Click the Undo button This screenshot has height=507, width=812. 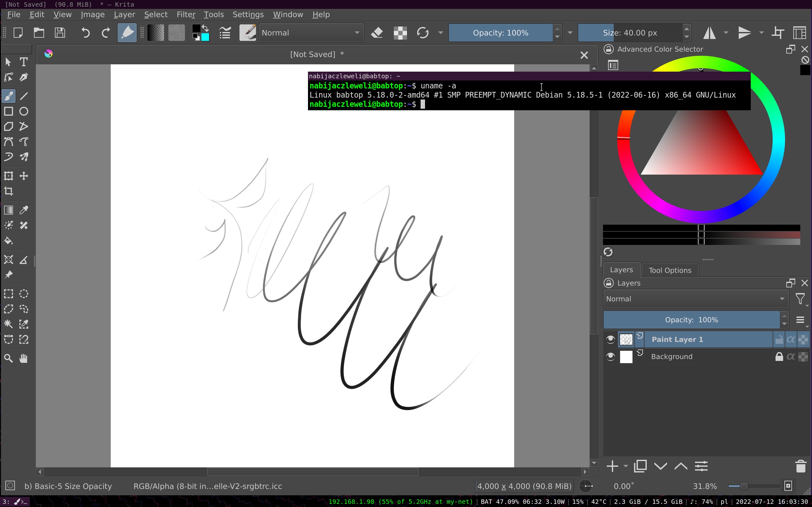pyautogui.click(x=86, y=33)
